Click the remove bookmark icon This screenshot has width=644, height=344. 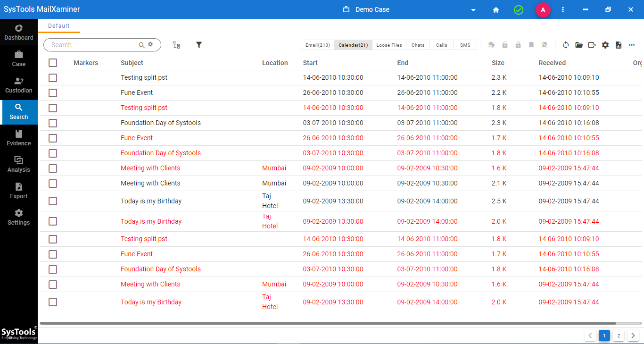pos(545,45)
